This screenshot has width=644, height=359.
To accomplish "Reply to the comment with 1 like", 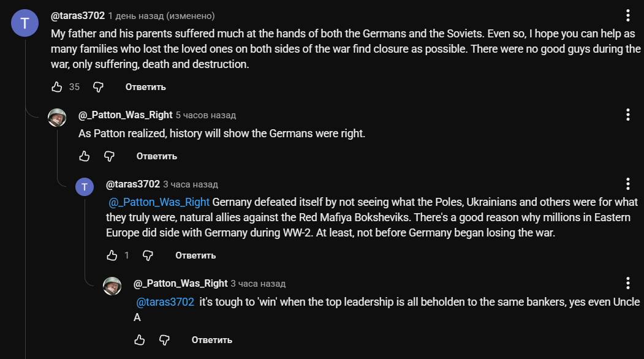I will 195,255.
